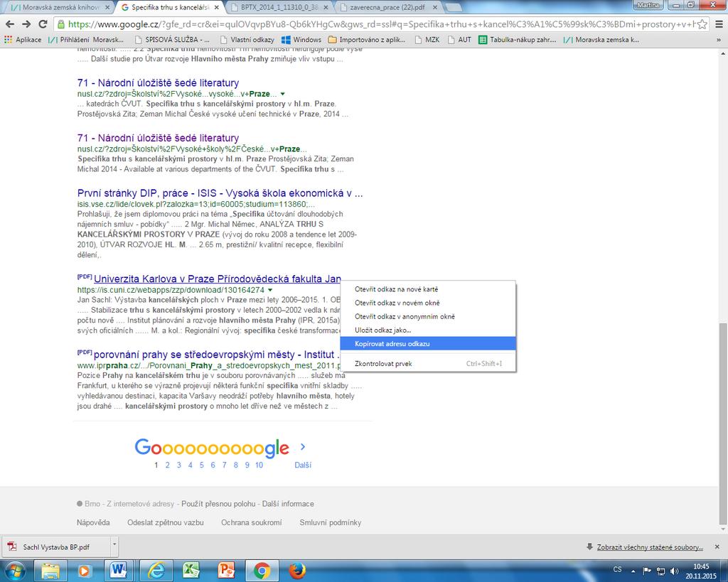The image size is (728, 582).
Task: Go to results page 5
Action: coord(201,465)
